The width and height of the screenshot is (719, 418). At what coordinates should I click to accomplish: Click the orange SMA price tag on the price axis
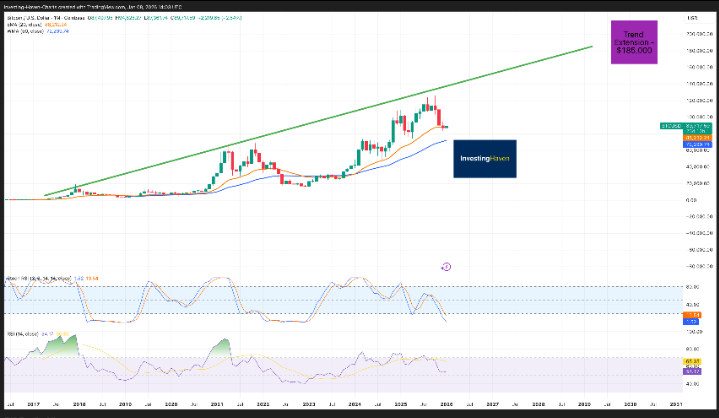tap(697, 138)
